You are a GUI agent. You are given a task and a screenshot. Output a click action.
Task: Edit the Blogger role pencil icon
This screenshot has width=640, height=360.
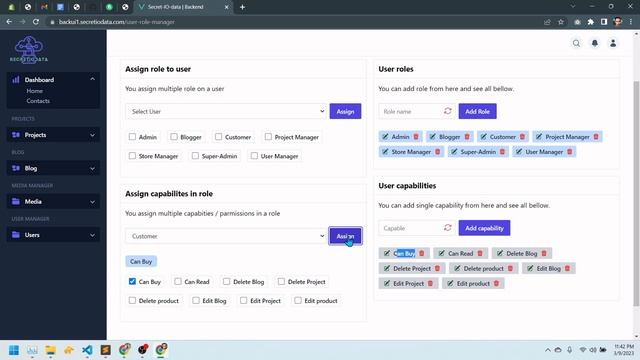click(433, 137)
